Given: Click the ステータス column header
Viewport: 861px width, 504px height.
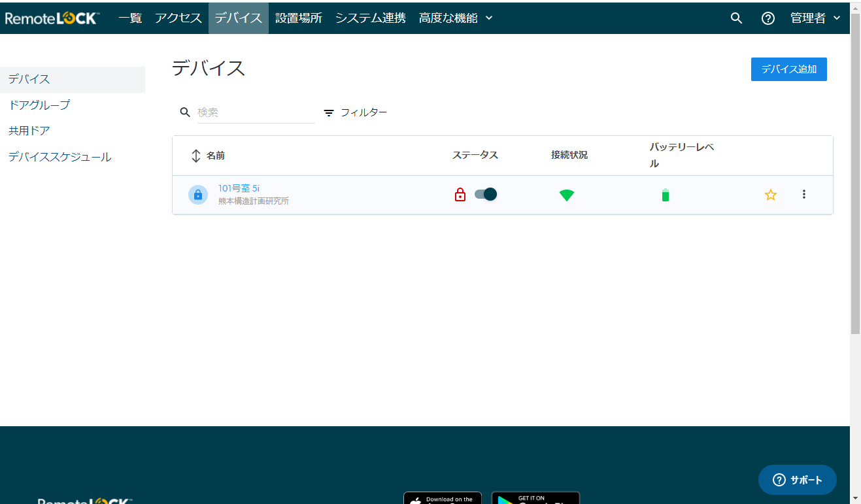Looking at the screenshot, I should point(475,155).
